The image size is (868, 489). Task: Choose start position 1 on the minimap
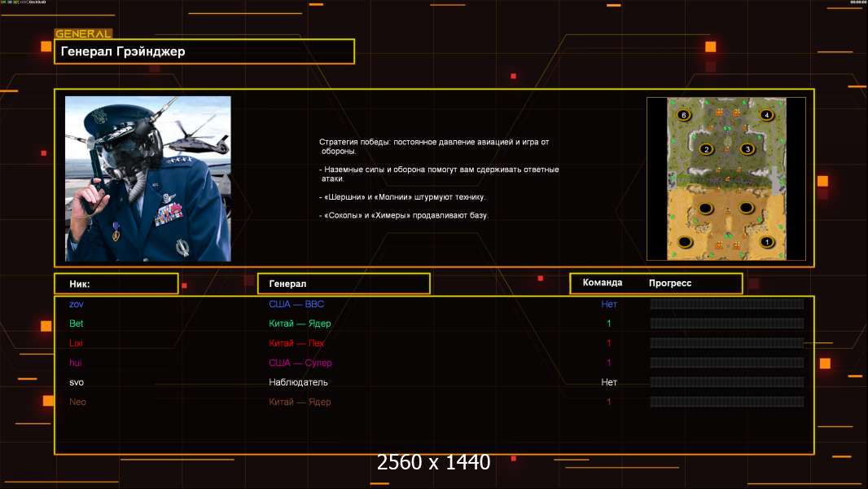[x=765, y=242]
